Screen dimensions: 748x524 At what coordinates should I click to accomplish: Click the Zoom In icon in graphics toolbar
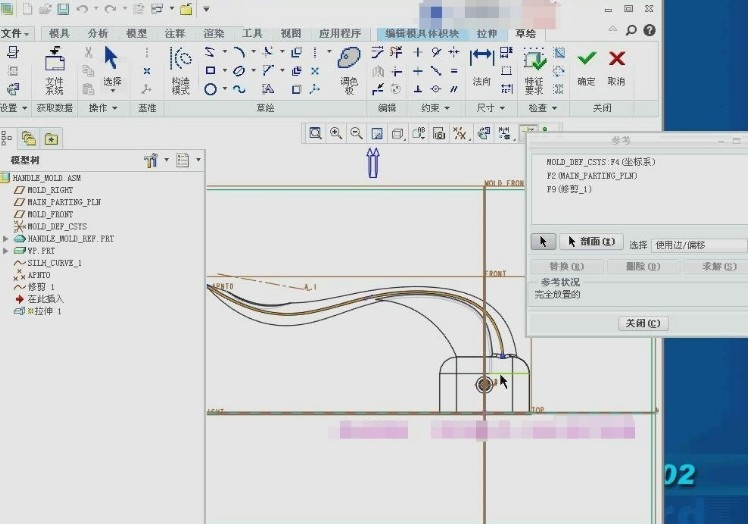(x=336, y=133)
